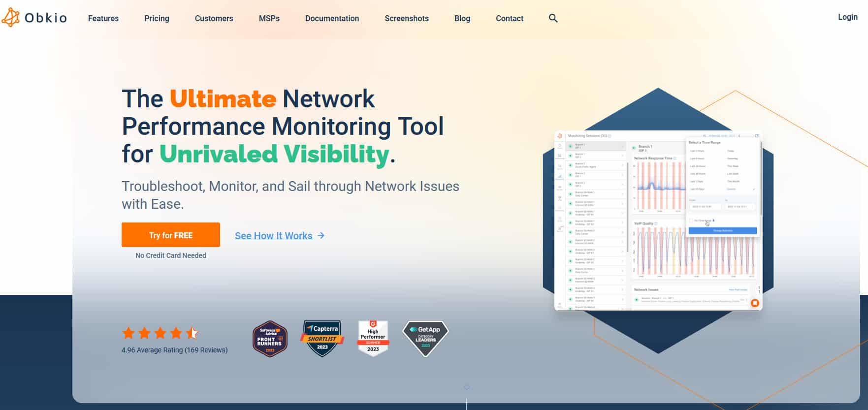Open the Features menu
The image size is (868, 410).
point(103,18)
